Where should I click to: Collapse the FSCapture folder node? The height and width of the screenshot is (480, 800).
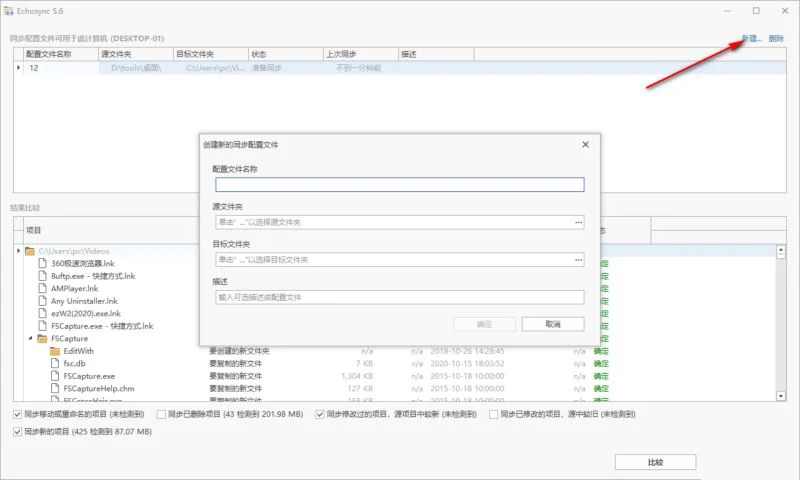tap(31, 338)
